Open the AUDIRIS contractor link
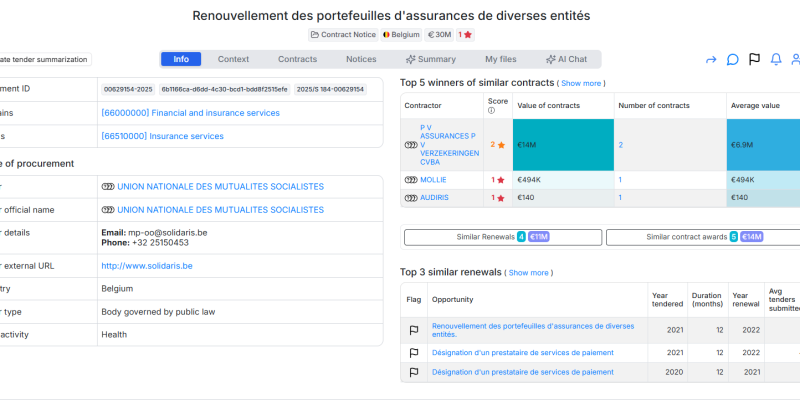This screenshot has width=800, height=400. tap(434, 197)
